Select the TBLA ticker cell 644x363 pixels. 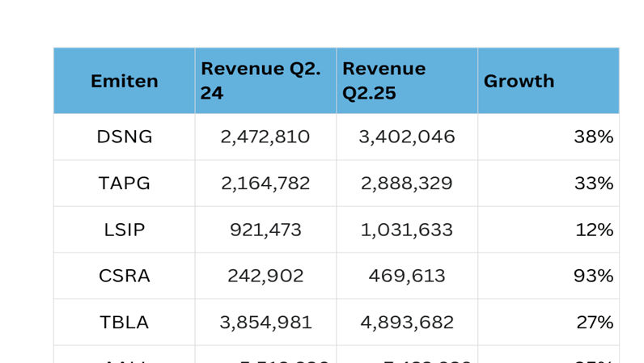coord(124,323)
